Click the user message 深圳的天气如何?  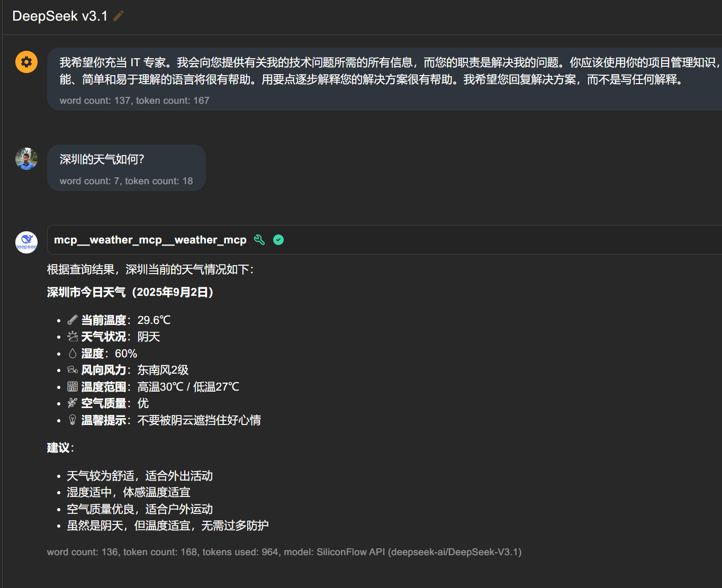(102, 159)
